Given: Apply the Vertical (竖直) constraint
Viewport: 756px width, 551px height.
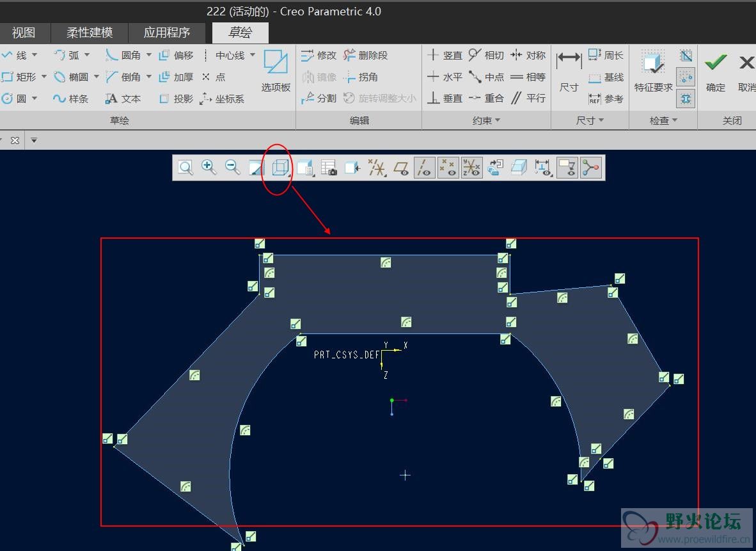Looking at the screenshot, I should [445, 55].
